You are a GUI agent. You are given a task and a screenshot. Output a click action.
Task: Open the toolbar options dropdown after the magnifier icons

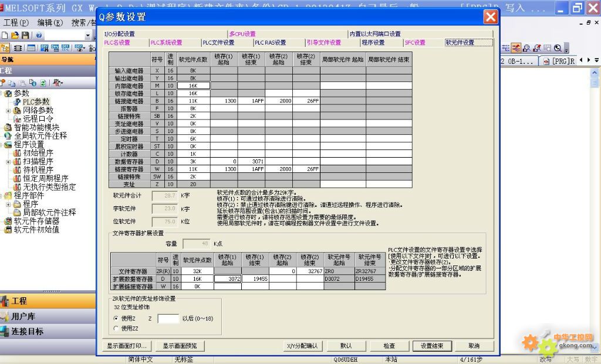pos(566,49)
